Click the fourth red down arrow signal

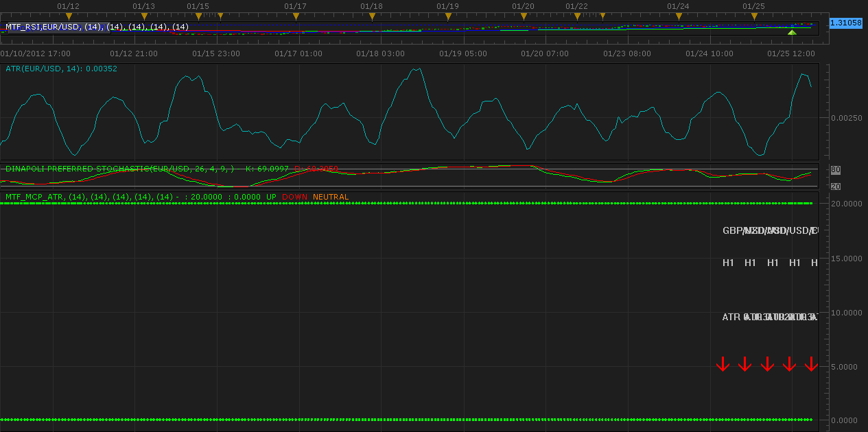(x=789, y=364)
